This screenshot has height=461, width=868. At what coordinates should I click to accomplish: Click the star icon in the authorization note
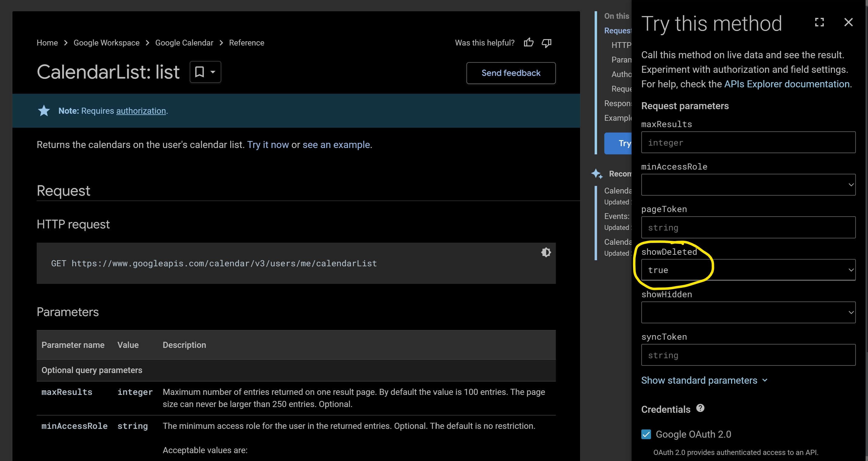(44, 111)
